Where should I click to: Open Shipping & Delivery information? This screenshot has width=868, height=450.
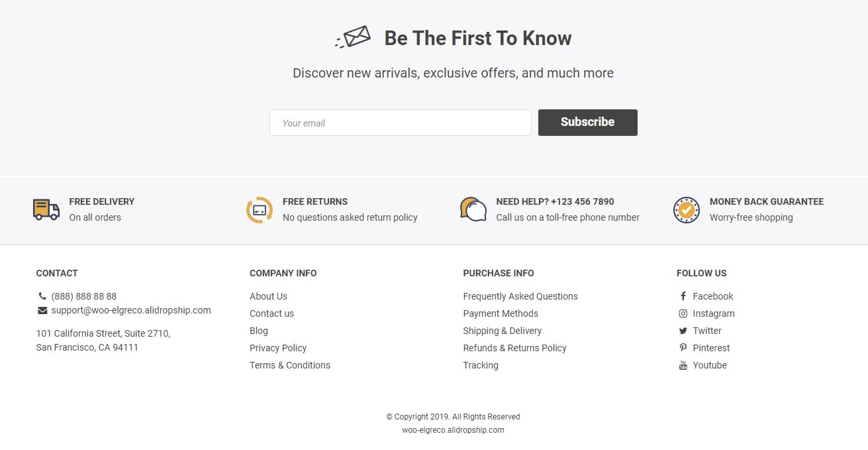[502, 331]
